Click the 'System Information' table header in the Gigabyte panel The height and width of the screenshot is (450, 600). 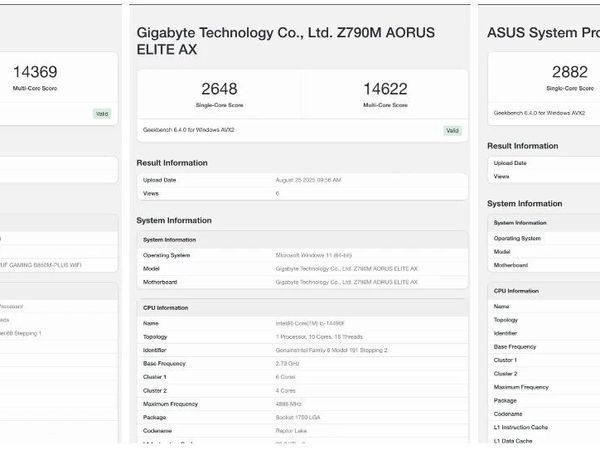[170, 240]
